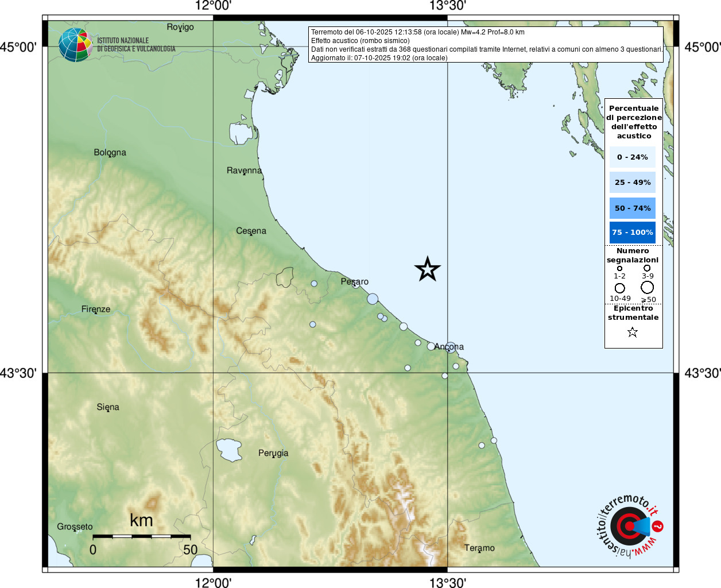Click the legend circle for ≥50 reports

click(648, 287)
